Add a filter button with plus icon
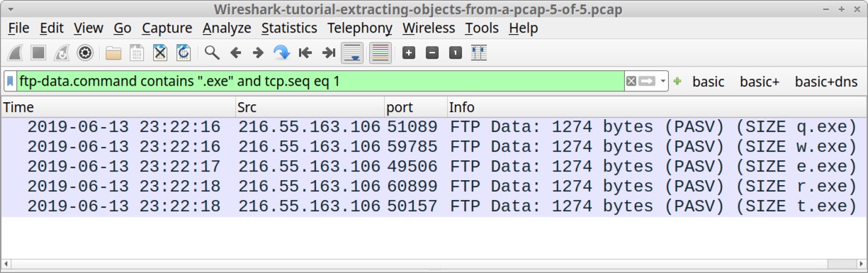Viewport: 868px width, 273px height. [x=677, y=82]
